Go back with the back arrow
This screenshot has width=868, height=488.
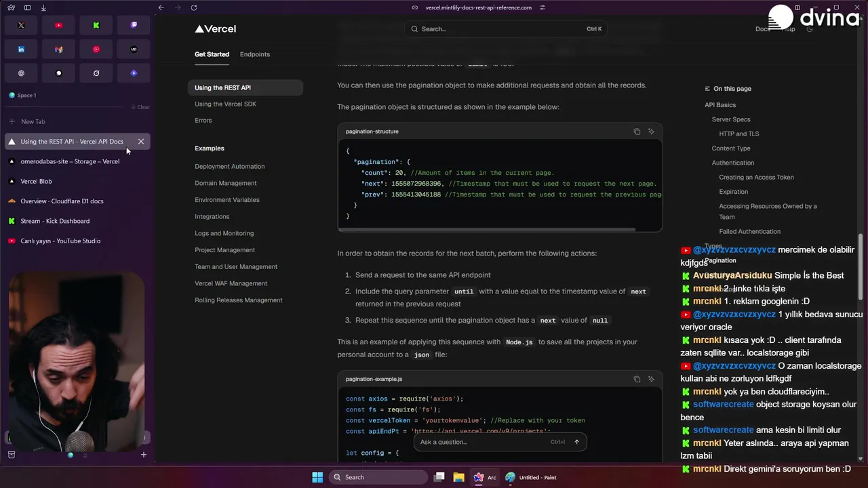pyautogui.click(x=161, y=7)
